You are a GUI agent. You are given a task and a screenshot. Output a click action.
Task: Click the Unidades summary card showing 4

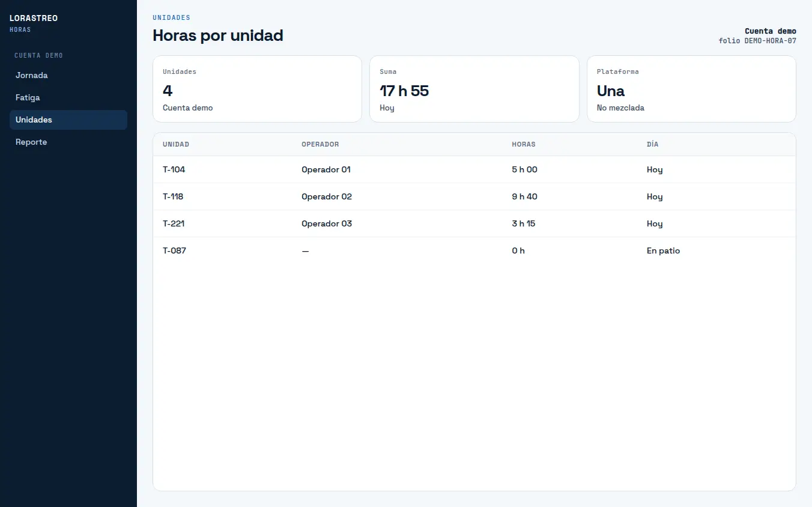coord(258,89)
